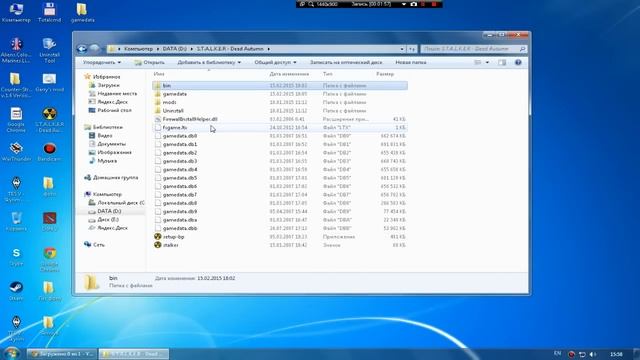Open Steam desktop icon

[x=16, y=291]
